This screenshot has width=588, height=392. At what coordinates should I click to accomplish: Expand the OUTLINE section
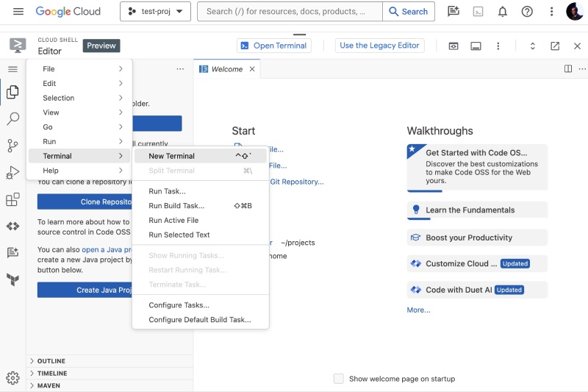pyautogui.click(x=51, y=361)
